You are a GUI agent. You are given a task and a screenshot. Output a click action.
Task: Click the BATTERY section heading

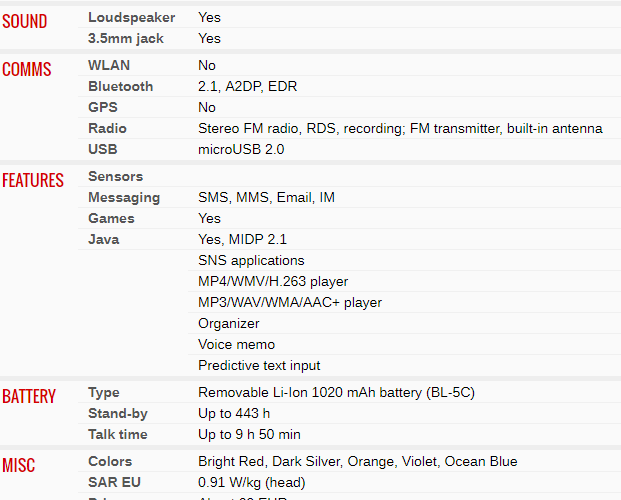point(29,396)
